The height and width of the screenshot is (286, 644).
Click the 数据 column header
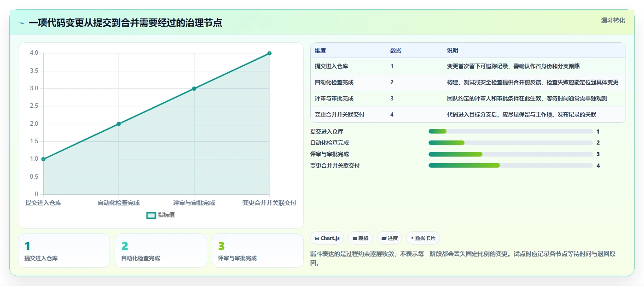coord(396,51)
